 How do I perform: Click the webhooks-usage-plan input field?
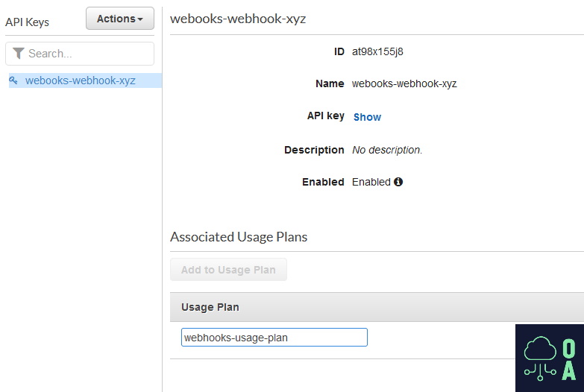[274, 338]
